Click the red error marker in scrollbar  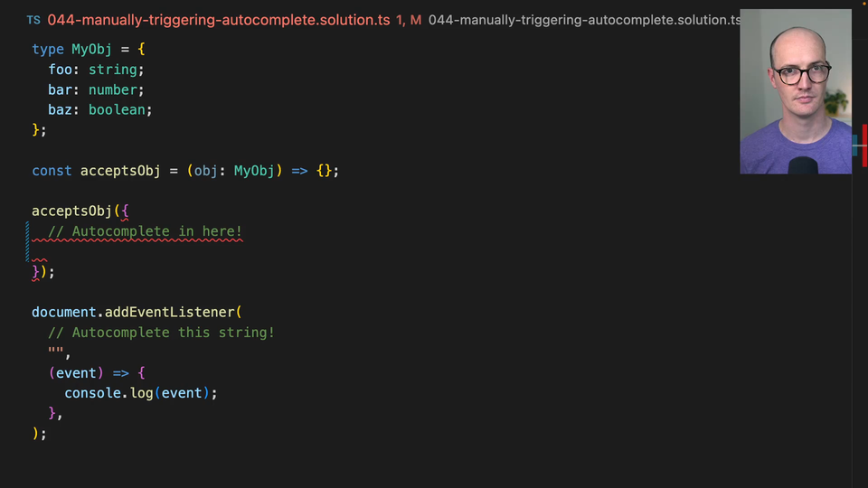(x=864, y=145)
